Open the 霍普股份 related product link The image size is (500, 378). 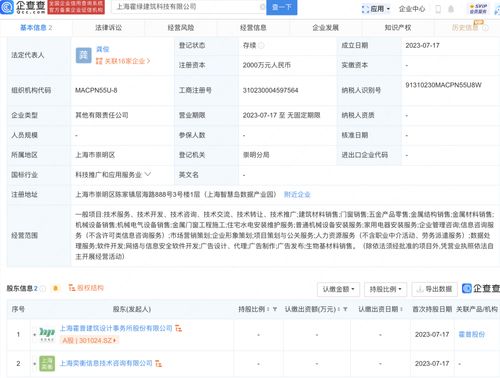pyautogui.click(x=472, y=334)
